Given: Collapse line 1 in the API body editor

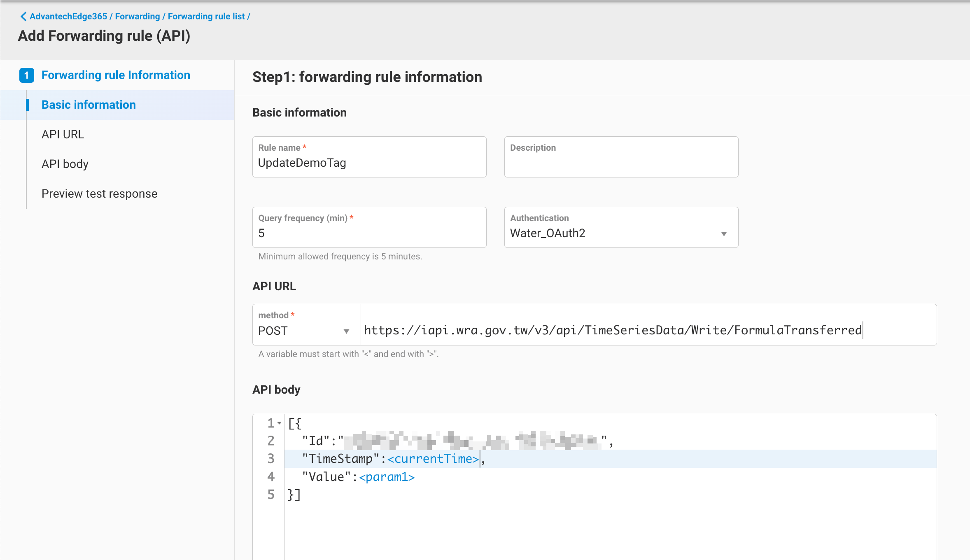Looking at the screenshot, I should [280, 423].
